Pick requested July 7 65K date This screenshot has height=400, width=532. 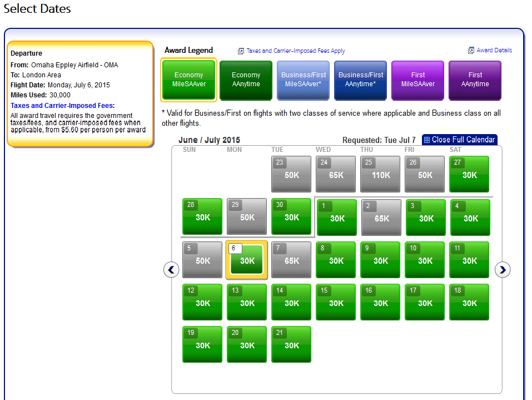point(291,259)
